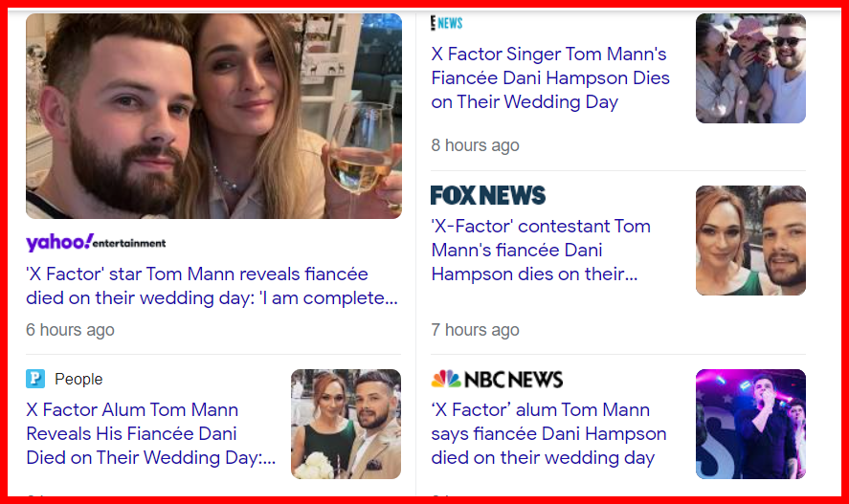Click the NBC News peacock logo
849x504 pixels.
[446, 379]
